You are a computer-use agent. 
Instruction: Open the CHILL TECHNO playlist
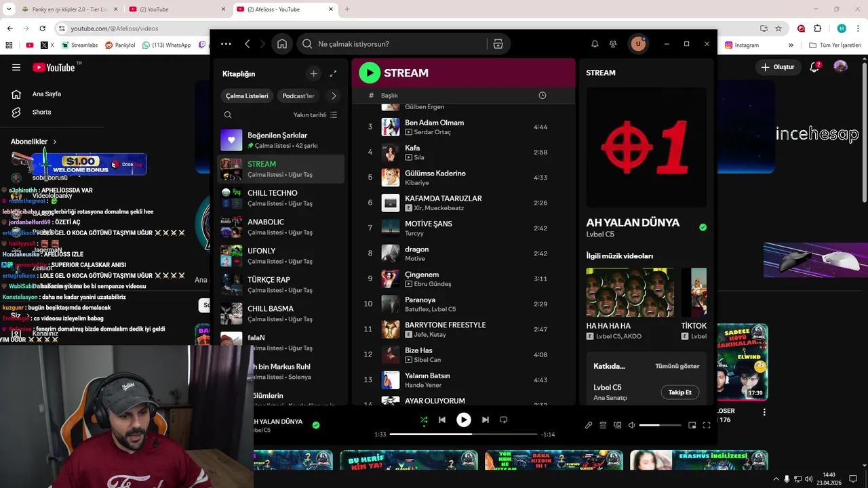click(x=281, y=198)
